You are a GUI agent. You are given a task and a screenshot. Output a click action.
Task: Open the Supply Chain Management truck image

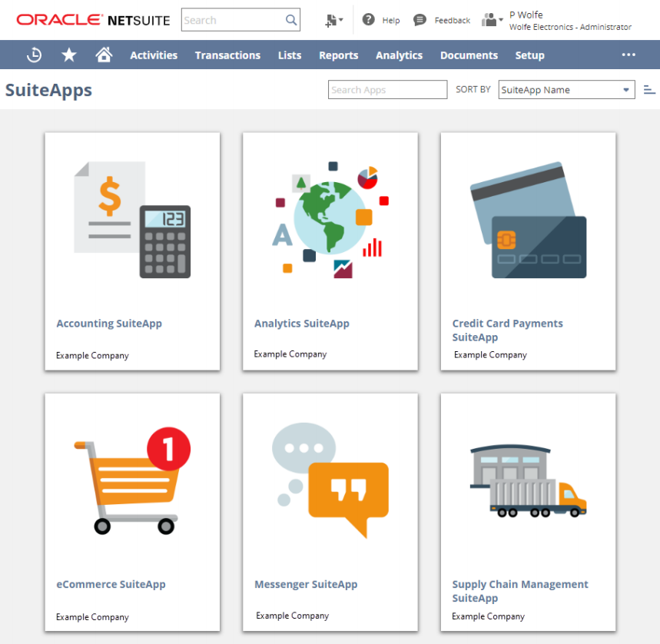pyautogui.click(x=528, y=480)
